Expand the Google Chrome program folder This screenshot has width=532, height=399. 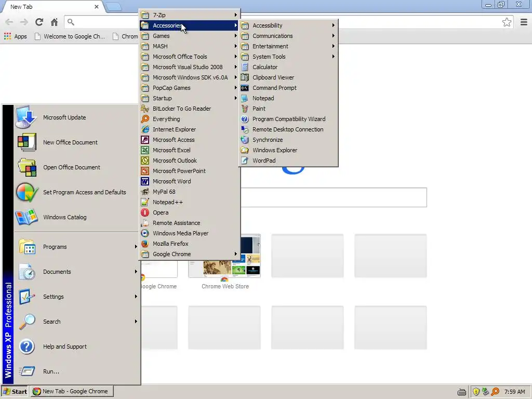(189, 254)
